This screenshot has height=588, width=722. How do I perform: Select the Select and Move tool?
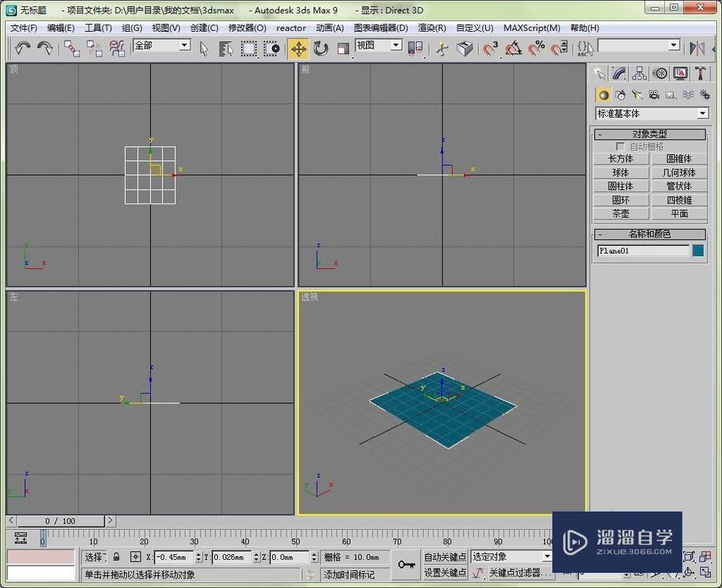(x=297, y=48)
